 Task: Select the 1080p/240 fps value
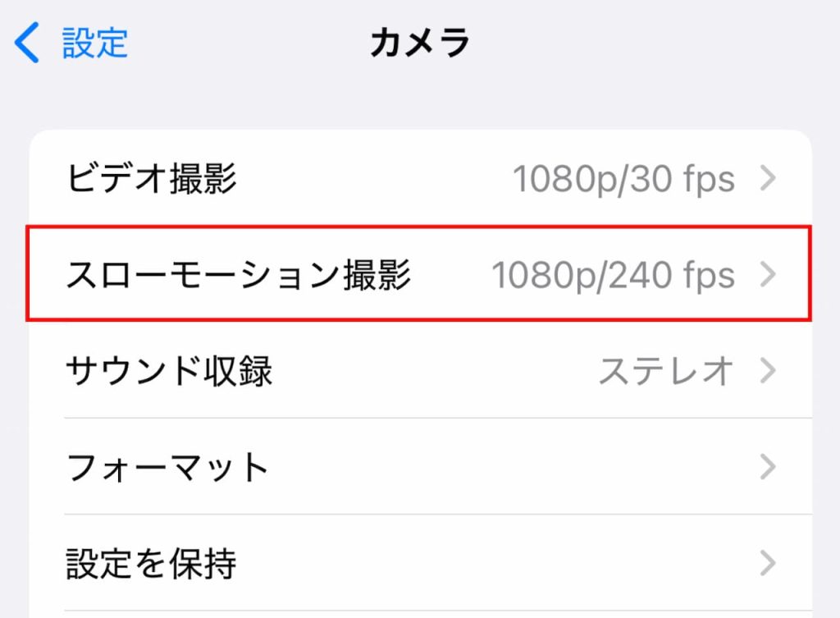point(613,275)
